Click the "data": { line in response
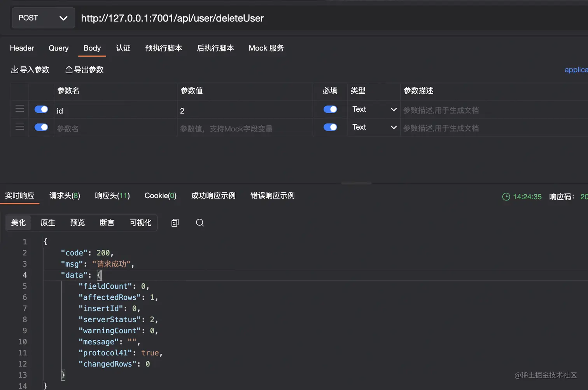 pyautogui.click(x=81, y=275)
